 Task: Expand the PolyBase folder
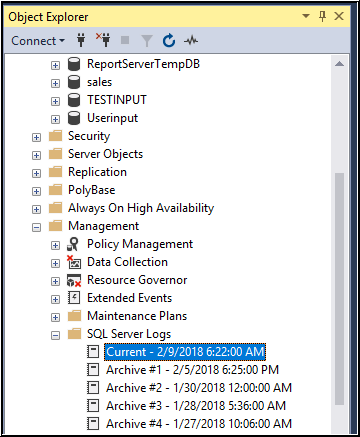point(36,191)
